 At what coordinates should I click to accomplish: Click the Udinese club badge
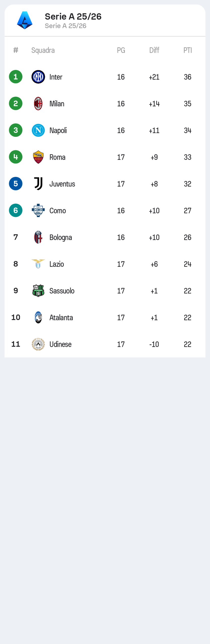[38, 344]
